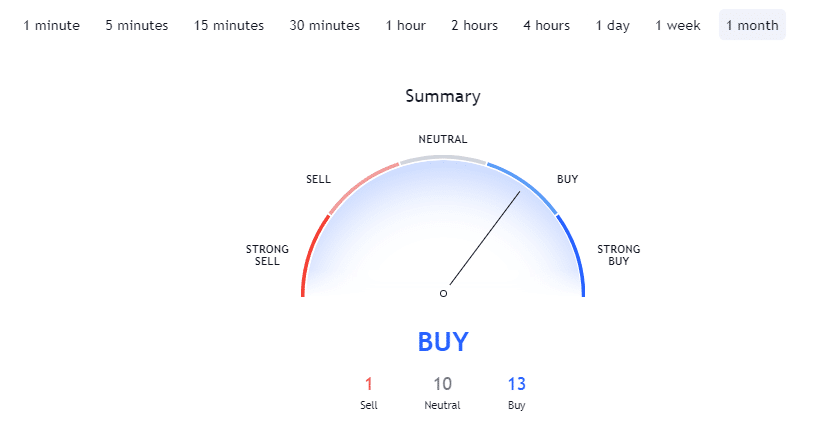The height and width of the screenshot is (427, 815).
Task: Switch to the 2 hours tab
Action: pyautogui.click(x=474, y=25)
